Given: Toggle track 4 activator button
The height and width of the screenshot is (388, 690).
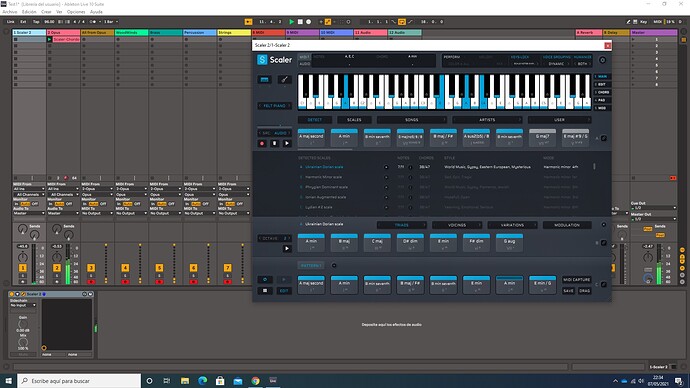Looking at the screenshot, I should [125, 268].
